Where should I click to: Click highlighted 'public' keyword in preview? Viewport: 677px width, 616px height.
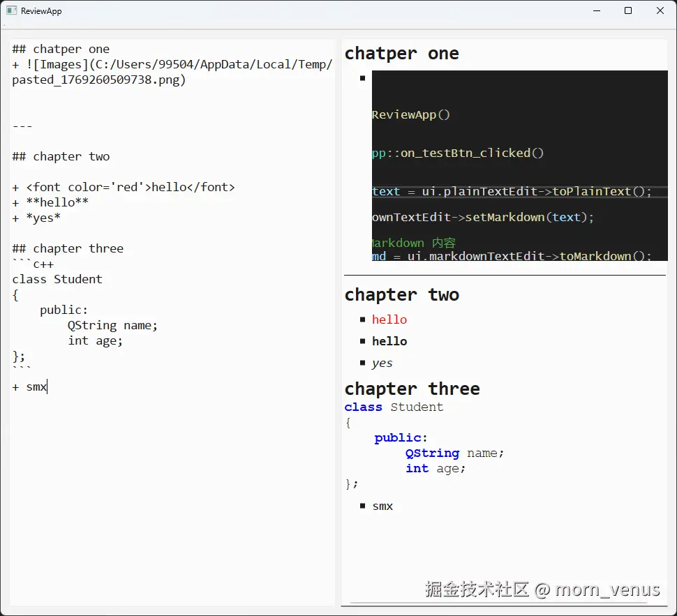click(x=398, y=437)
